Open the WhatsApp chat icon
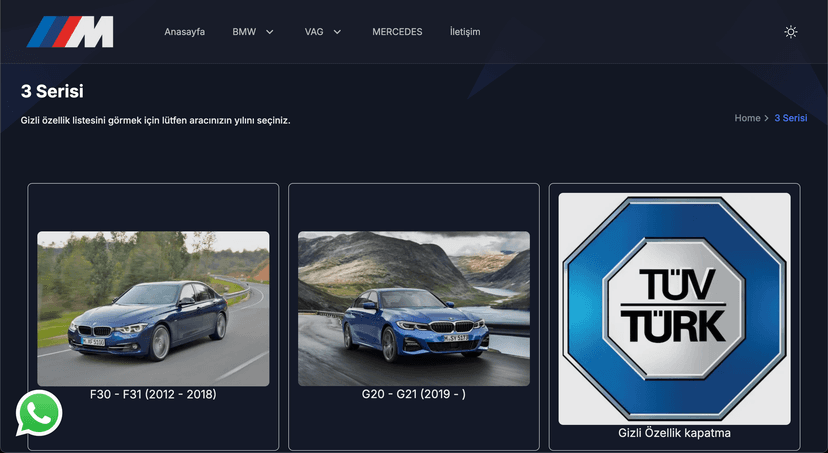 tap(39, 413)
